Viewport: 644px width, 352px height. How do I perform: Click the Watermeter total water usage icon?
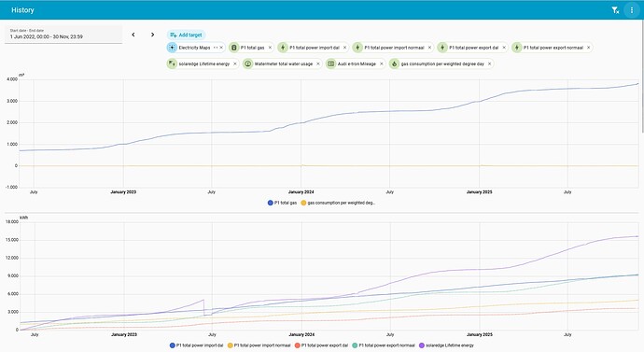(x=247, y=64)
